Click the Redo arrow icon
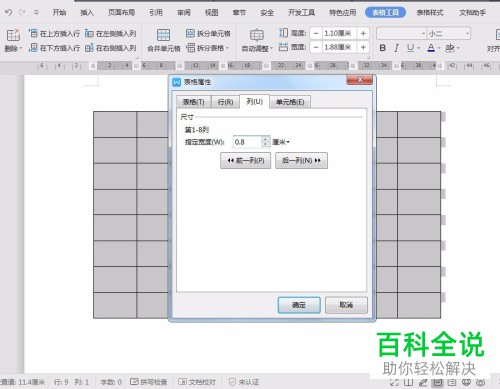 (22, 12)
